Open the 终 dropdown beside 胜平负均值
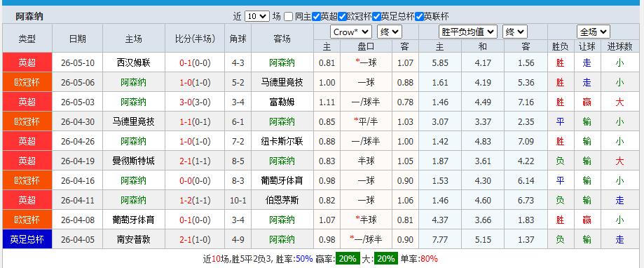The height and width of the screenshot is (268, 644). (515, 32)
